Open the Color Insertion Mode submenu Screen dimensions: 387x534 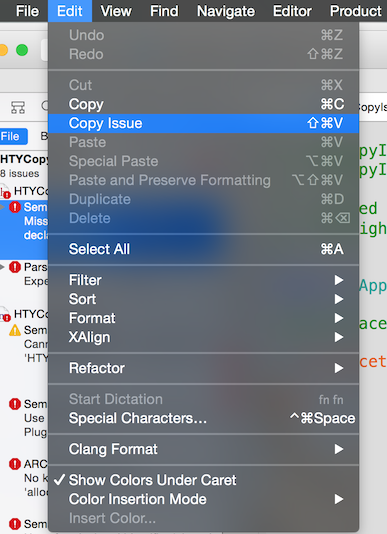click(x=204, y=499)
